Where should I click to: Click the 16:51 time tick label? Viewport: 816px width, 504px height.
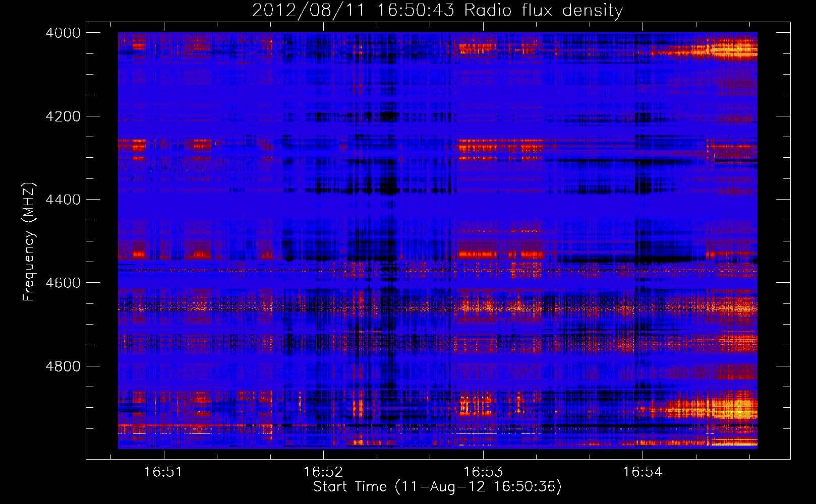(163, 472)
